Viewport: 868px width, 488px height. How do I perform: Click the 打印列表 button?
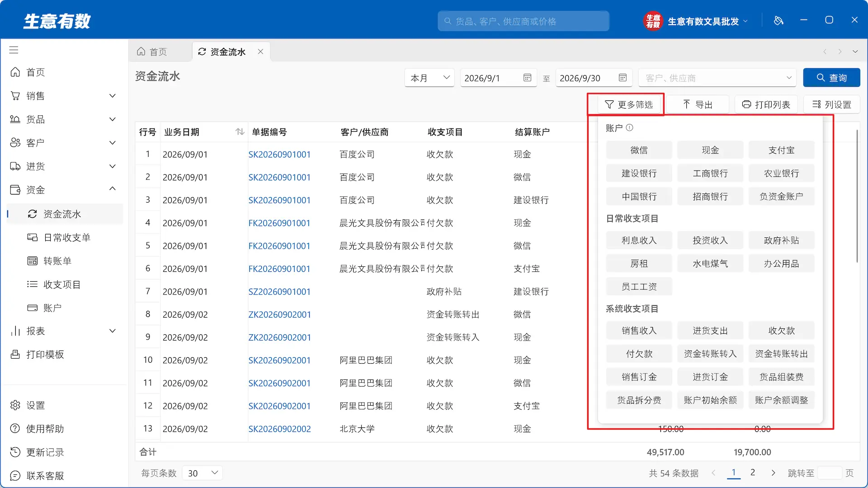[x=766, y=104]
